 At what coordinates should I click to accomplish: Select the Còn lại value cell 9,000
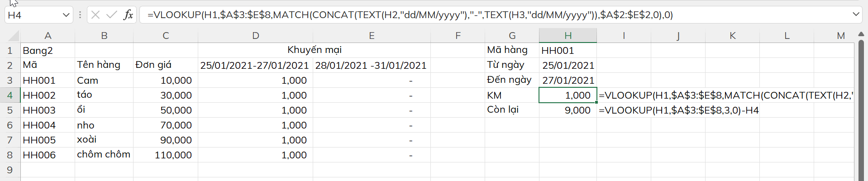[568, 110]
